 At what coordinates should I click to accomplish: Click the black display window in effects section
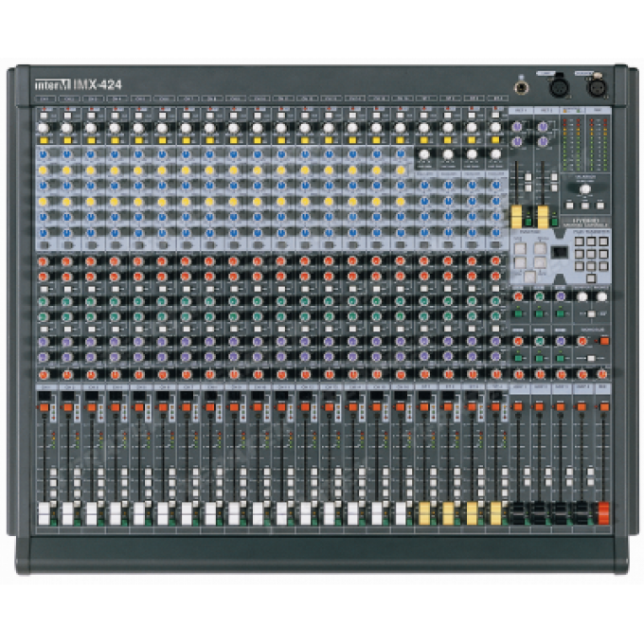point(559,252)
